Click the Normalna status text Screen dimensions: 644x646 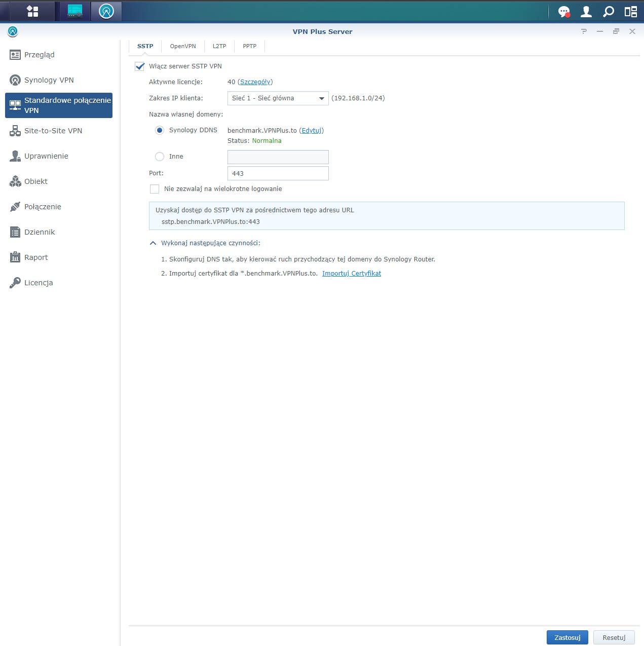point(267,141)
